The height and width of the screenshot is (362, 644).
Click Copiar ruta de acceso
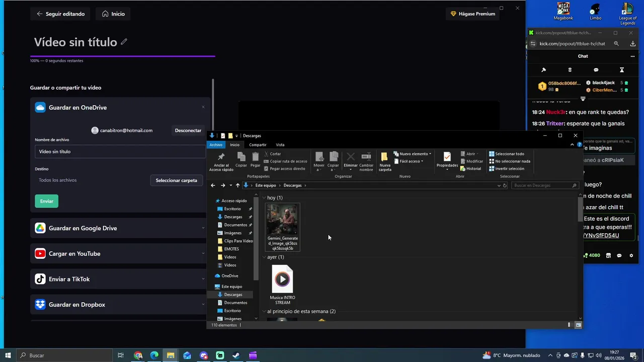[285, 161]
